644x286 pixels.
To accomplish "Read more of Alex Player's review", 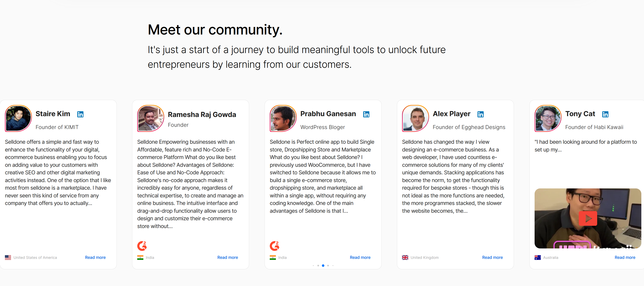I will [x=492, y=258].
